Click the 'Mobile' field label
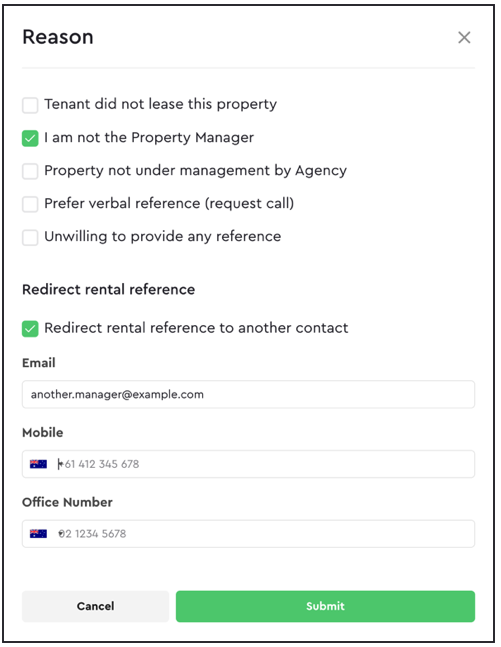This screenshot has width=501, height=647. pos(43,432)
